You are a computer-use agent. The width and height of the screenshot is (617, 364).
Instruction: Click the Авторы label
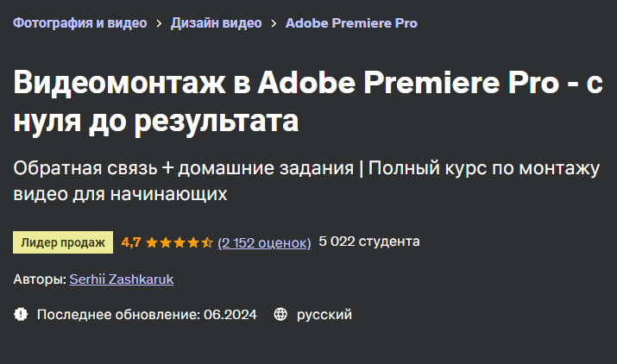click(x=40, y=279)
